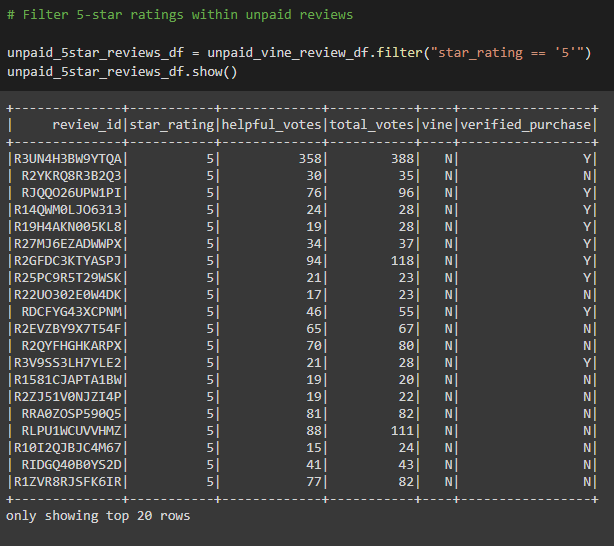Select review id RRA0ZOSP590Q5

[72, 414]
